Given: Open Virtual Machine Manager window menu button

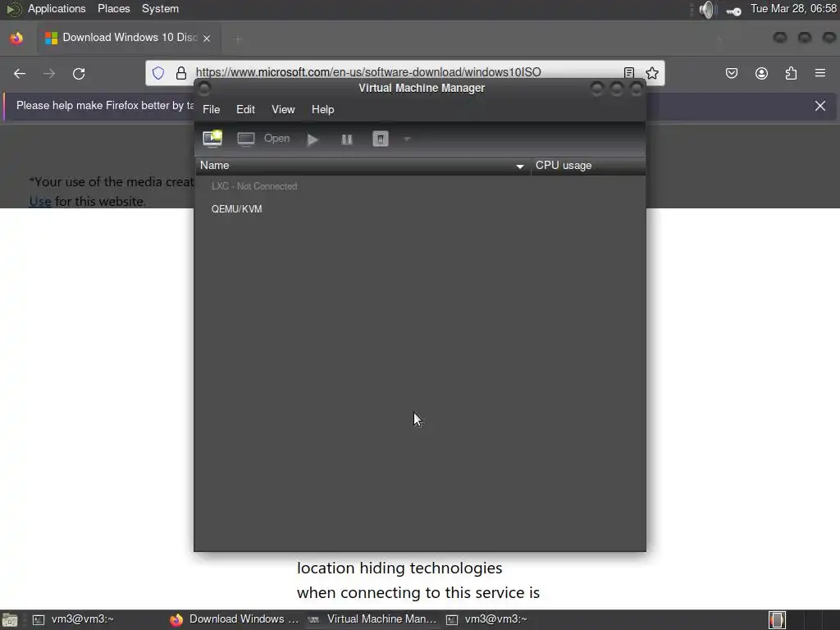Looking at the screenshot, I should tap(204, 89).
